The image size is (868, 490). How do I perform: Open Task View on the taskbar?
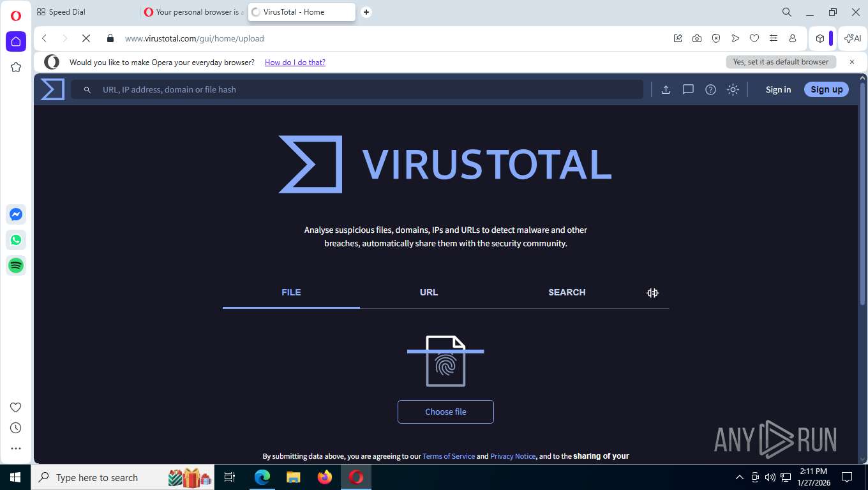click(230, 477)
